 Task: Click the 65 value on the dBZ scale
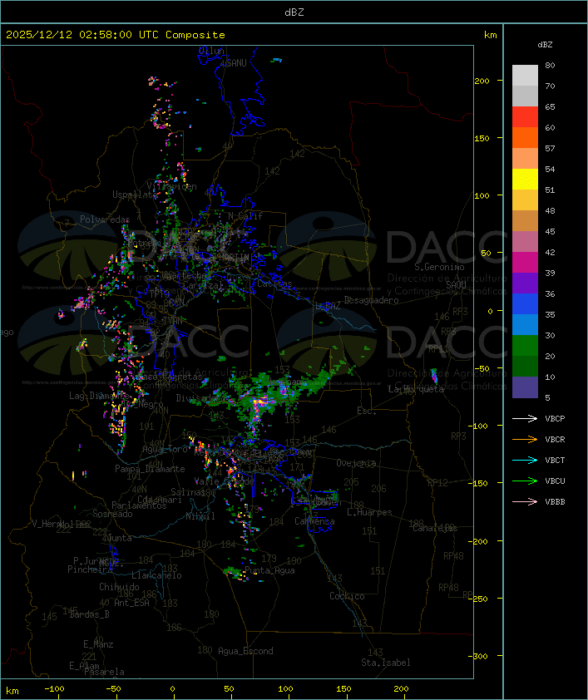(x=550, y=107)
